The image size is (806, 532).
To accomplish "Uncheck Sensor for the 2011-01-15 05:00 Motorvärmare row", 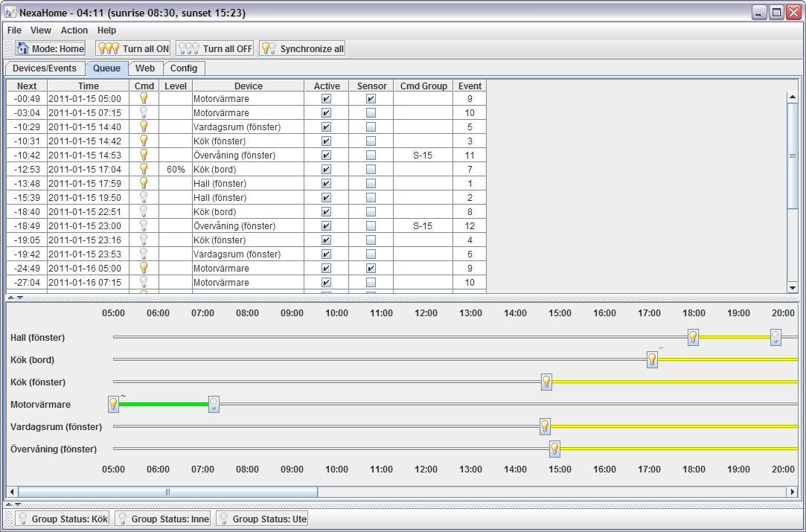I will [371, 99].
